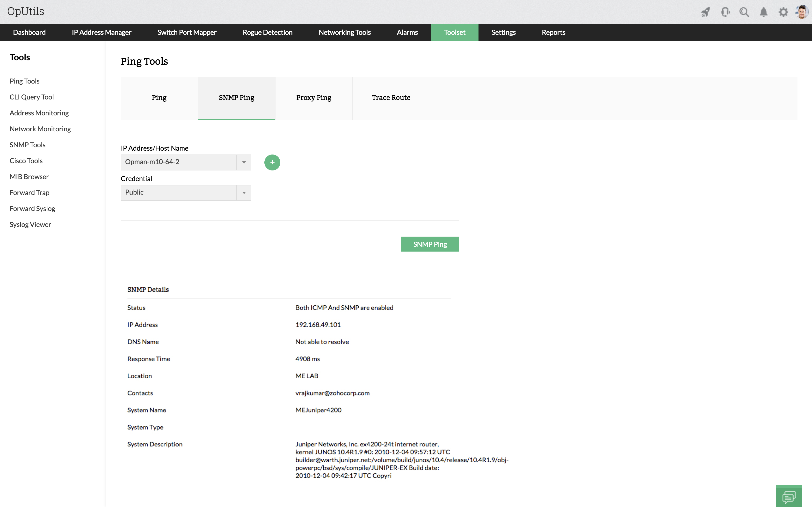This screenshot has width=812, height=507.
Task: Click the green plus add-host button
Action: [272, 162]
